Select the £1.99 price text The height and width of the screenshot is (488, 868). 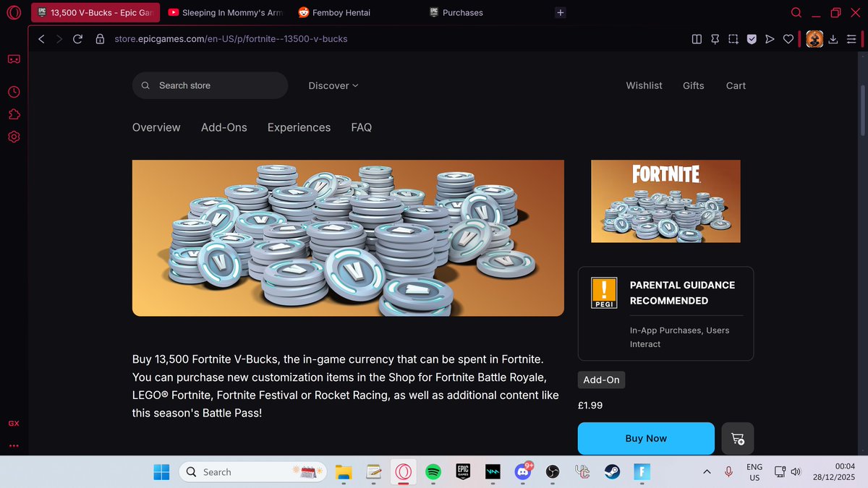590,406
